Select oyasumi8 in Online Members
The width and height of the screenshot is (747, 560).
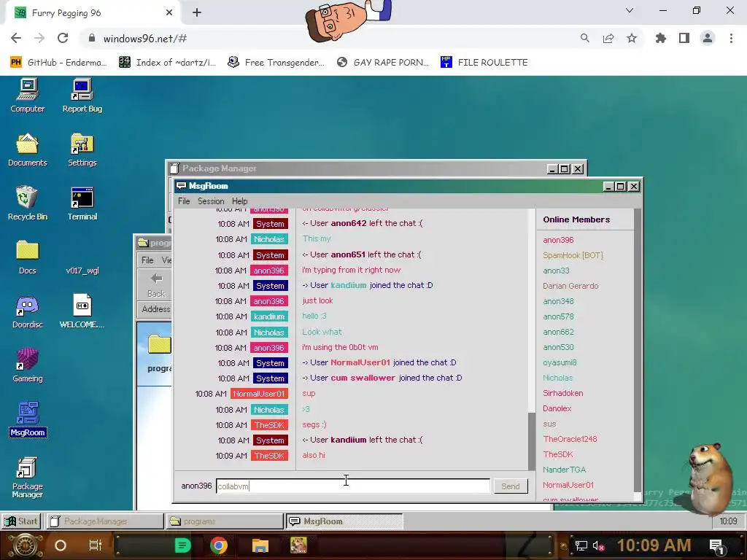point(560,362)
